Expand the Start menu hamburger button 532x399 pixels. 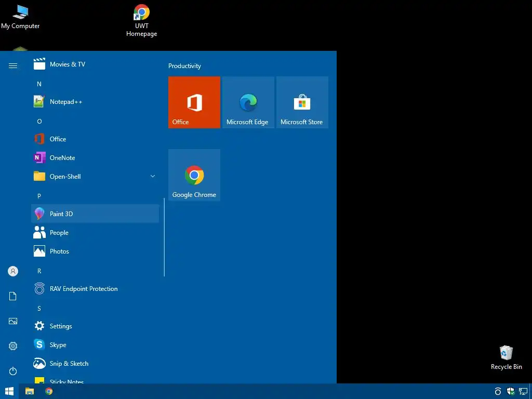click(13, 65)
